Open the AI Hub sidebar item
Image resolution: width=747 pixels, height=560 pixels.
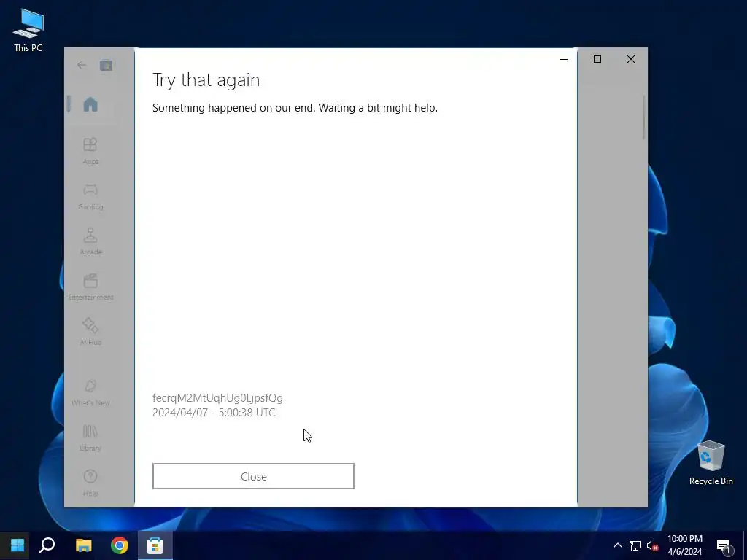point(90,332)
